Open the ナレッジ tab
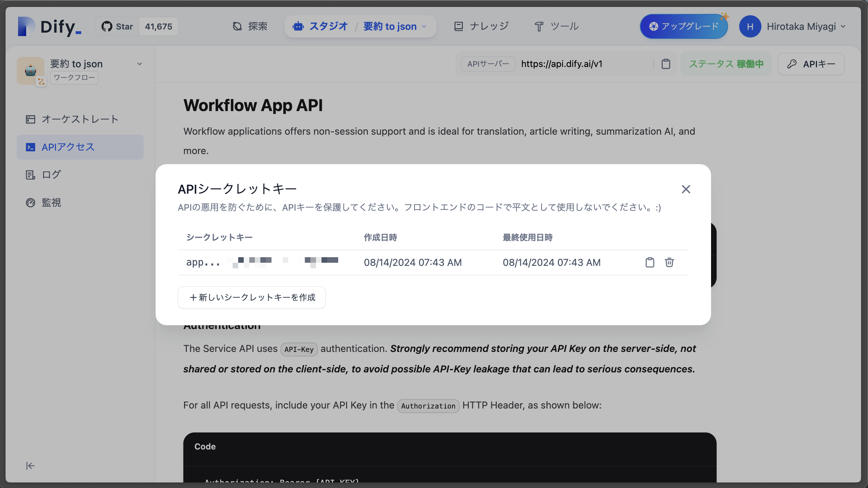The width and height of the screenshot is (868, 488). tap(481, 26)
